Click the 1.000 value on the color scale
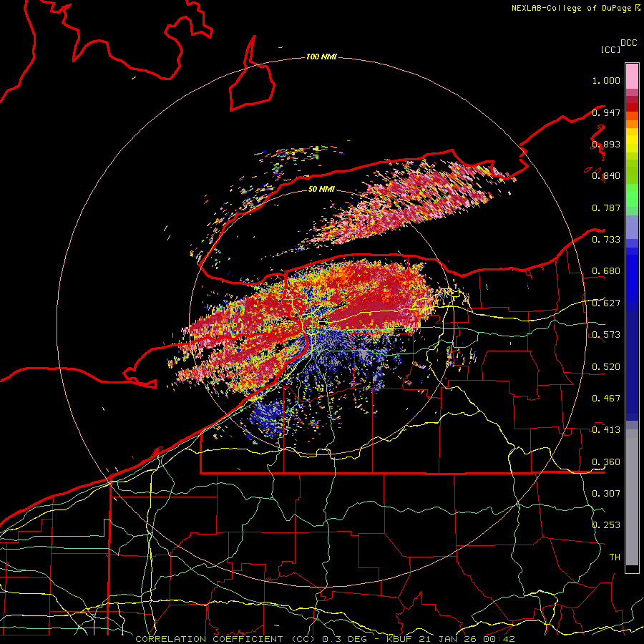644x644 pixels. coord(606,80)
